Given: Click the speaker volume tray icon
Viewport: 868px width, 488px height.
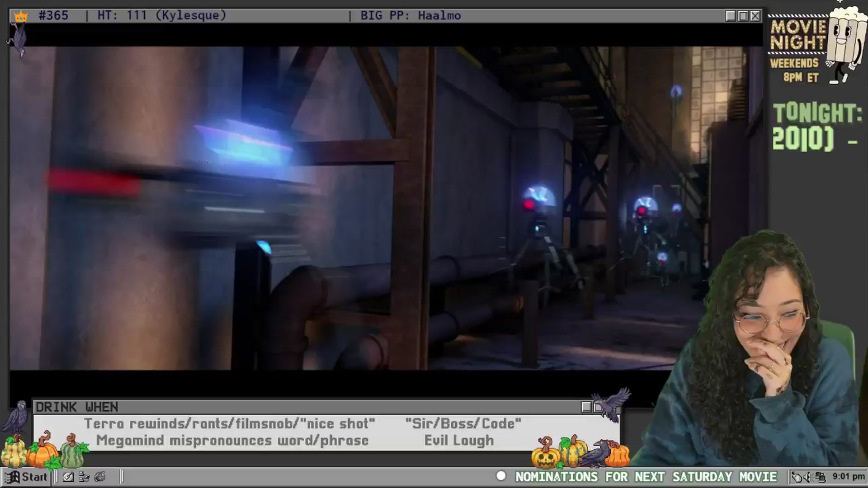Looking at the screenshot, I should tap(808, 477).
